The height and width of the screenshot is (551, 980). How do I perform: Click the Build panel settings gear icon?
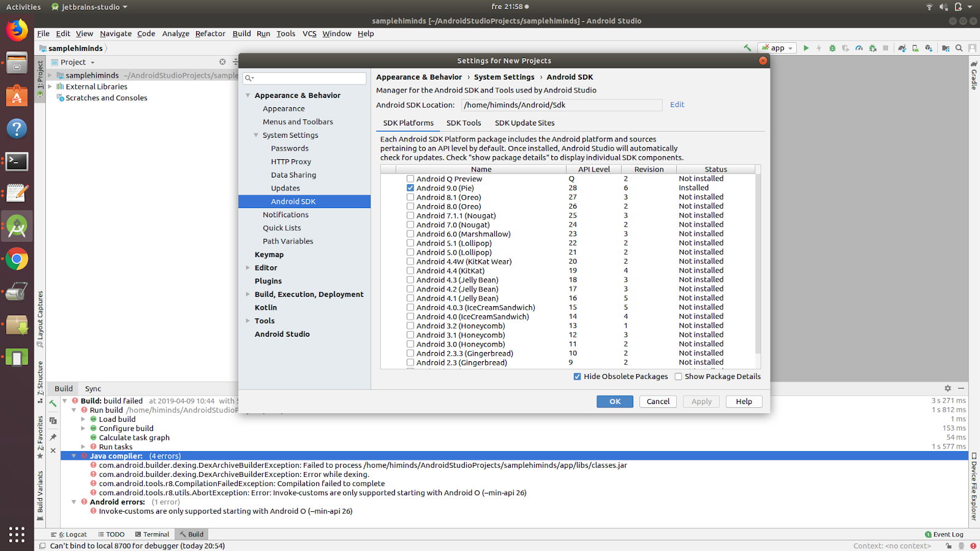(948, 388)
